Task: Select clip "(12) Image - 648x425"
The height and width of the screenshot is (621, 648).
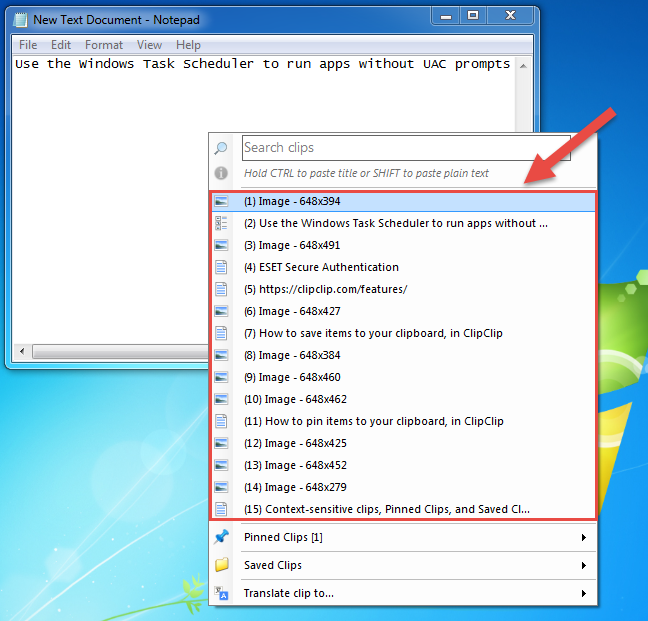Action: 403,443
